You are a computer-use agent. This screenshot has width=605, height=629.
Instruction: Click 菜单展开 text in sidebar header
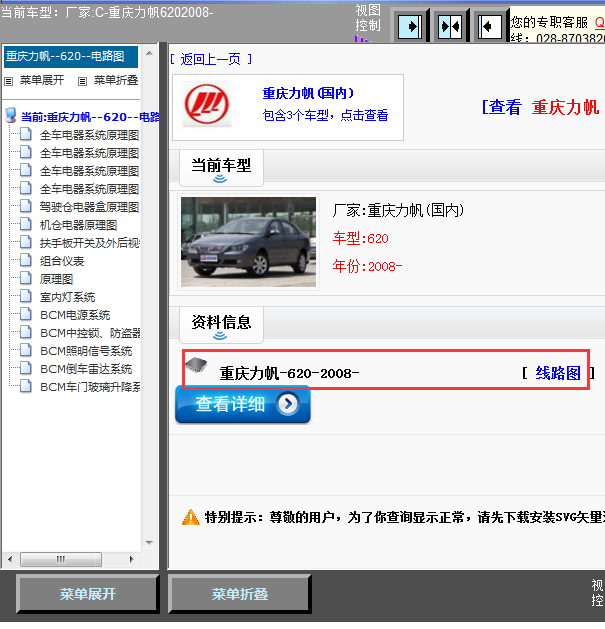click(x=42, y=80)
